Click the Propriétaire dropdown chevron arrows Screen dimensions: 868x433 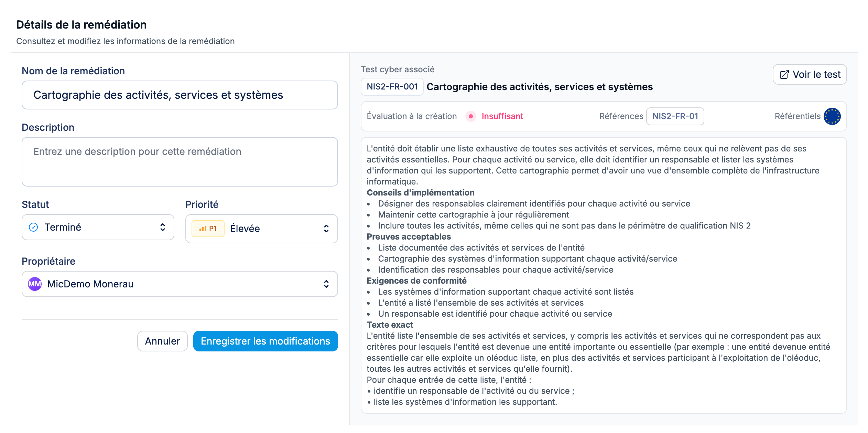click(326, 284)
